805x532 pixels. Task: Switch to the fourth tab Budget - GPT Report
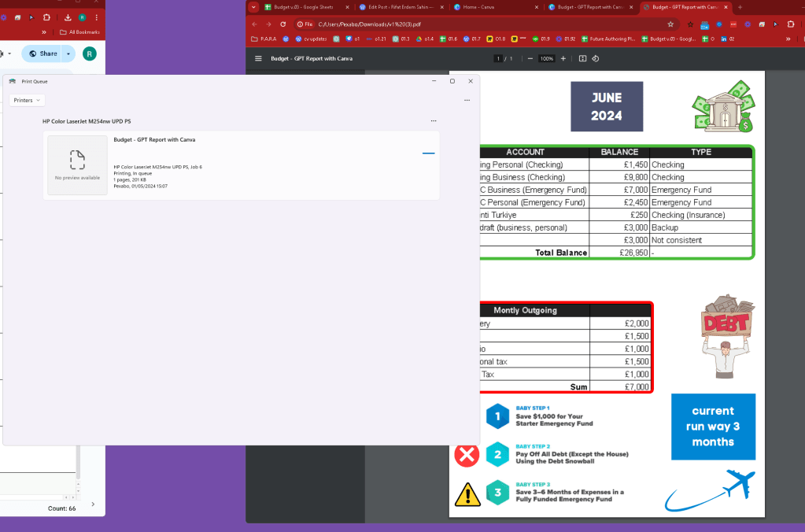click(x=590, y=7)
